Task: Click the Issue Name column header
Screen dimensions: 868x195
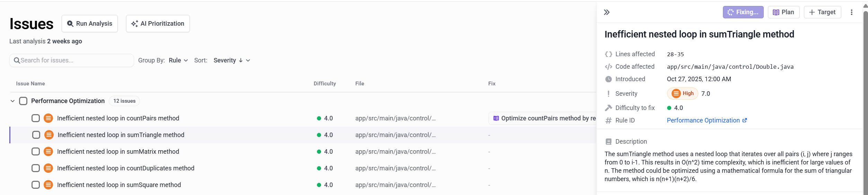Action: click(x=30, y=84)
